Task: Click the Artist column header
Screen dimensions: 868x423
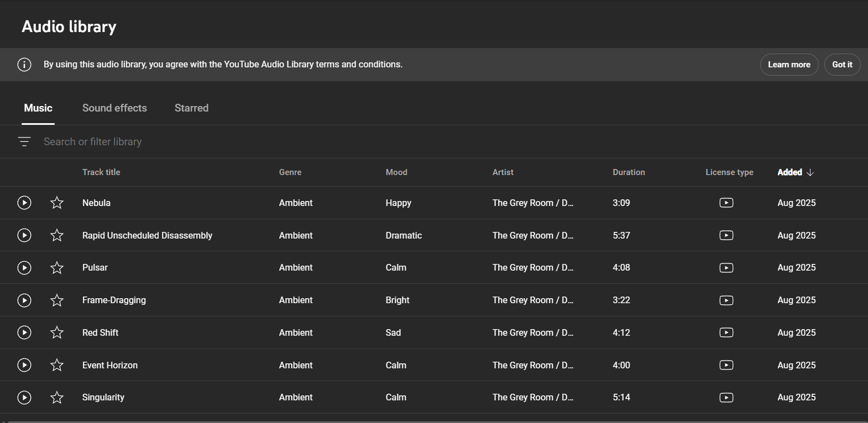Action: (x=503, y=172)
